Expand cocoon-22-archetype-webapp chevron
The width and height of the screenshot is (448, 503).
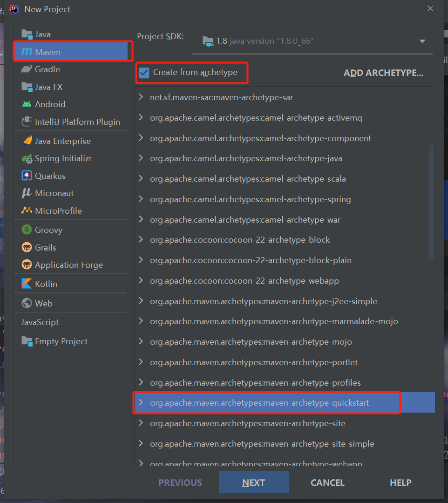click(141, 280)
